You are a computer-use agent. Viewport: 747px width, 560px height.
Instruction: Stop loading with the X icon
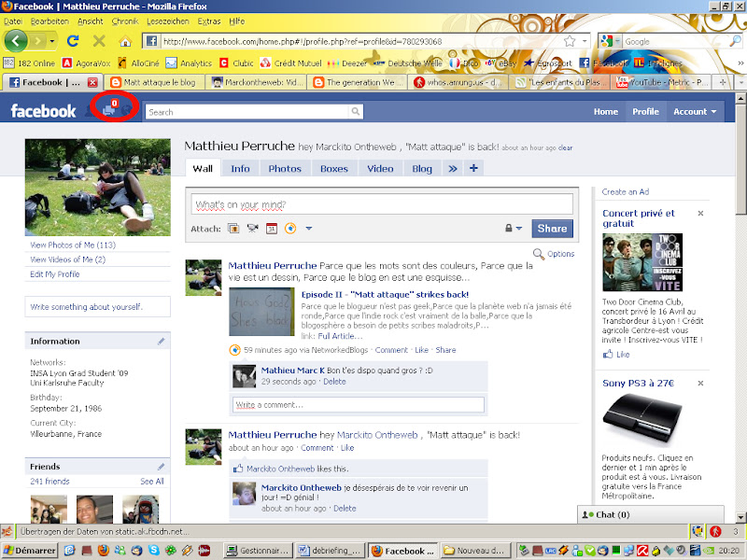(99, 41)
